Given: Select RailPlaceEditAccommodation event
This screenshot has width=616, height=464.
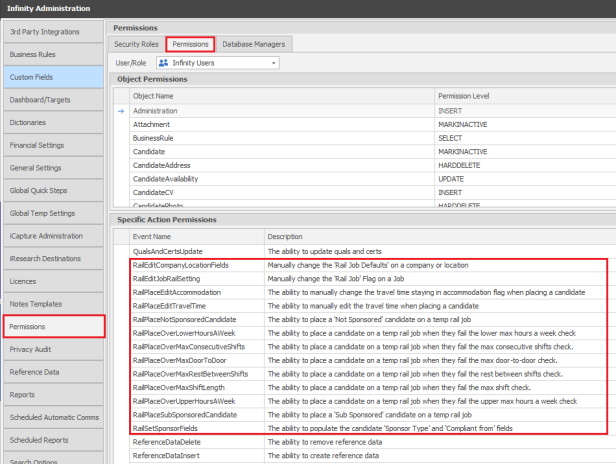Looking at the screenshot, I should pyautogui.click(x=365, y=292).
